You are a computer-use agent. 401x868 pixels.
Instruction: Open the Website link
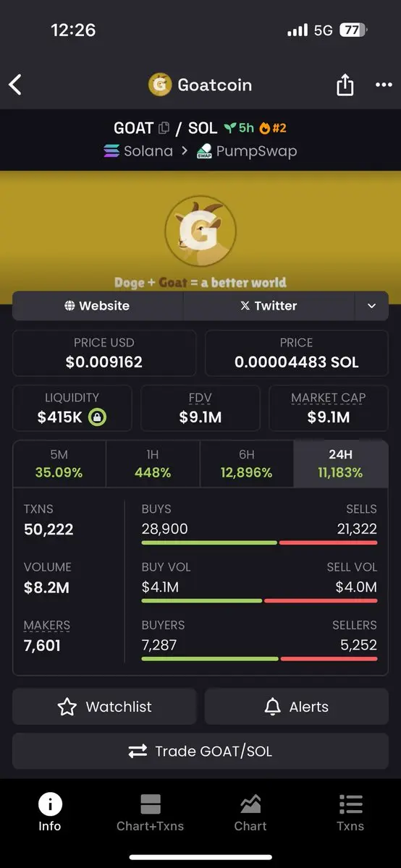[x=98, y=306]
